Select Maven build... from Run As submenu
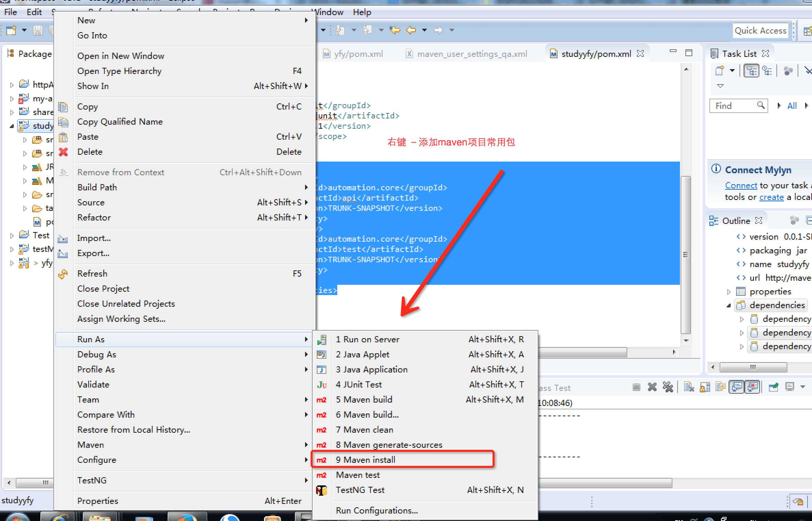812x521 pixels. (367, 415)
